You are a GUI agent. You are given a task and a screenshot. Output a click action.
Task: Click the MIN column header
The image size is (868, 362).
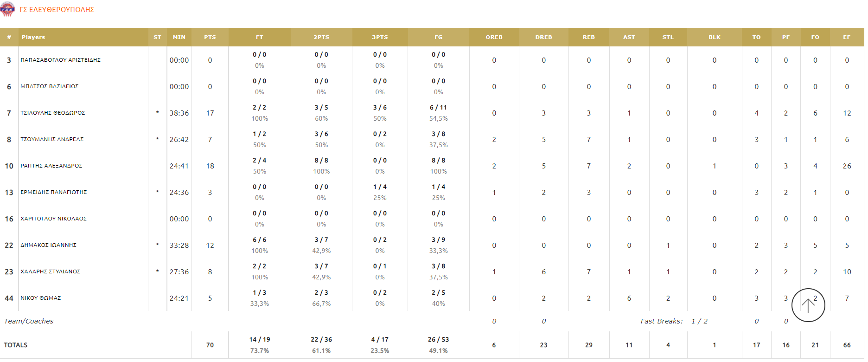click(x=179, y=37)
